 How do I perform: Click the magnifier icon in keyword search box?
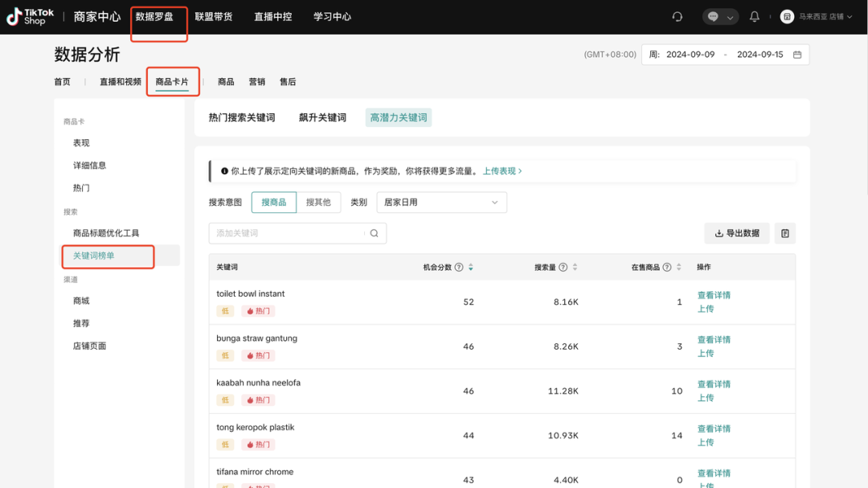373,233
